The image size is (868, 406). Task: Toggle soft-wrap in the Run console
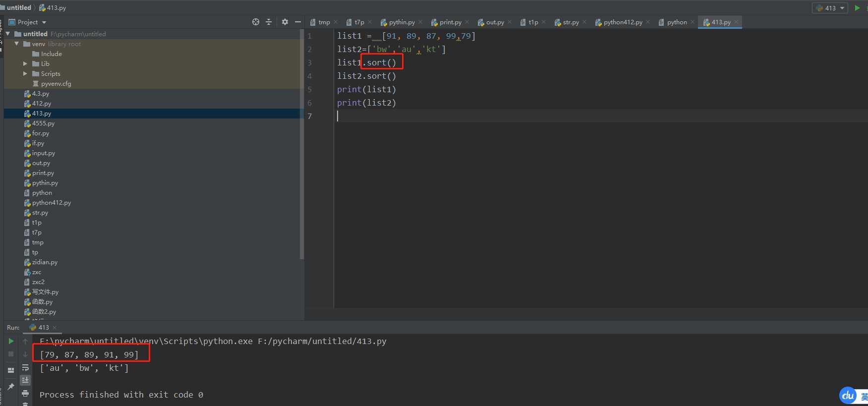click(25, 367)
